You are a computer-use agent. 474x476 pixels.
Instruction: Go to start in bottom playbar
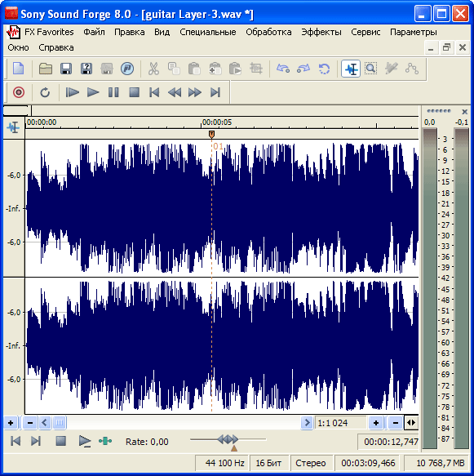click(16, 441)
